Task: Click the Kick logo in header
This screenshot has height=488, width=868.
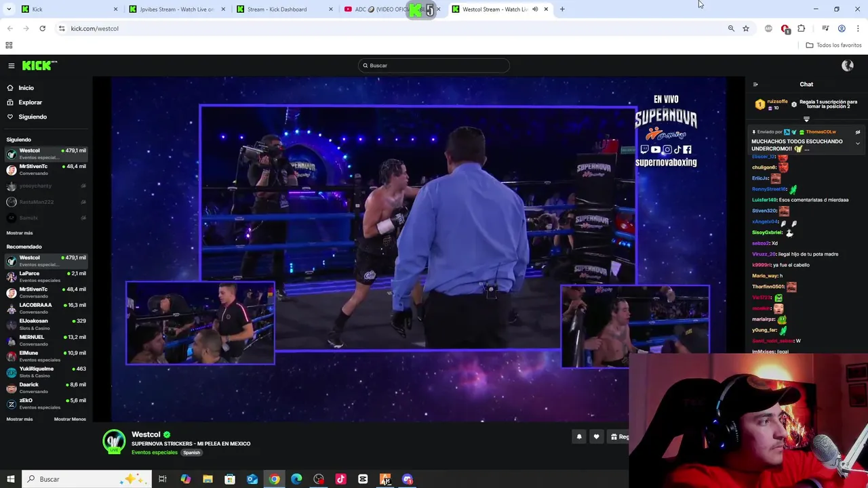Action: tap(39, 65)
